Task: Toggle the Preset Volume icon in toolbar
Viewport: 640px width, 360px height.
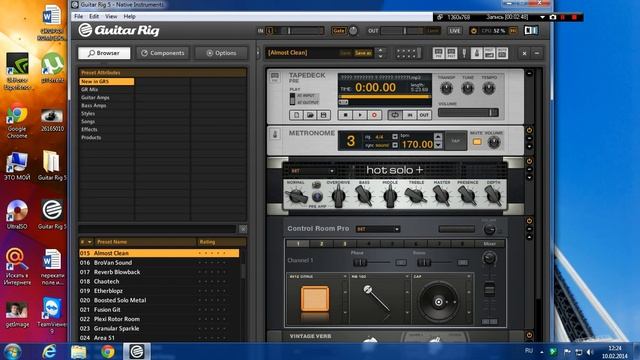Action: tap(489, 53)
